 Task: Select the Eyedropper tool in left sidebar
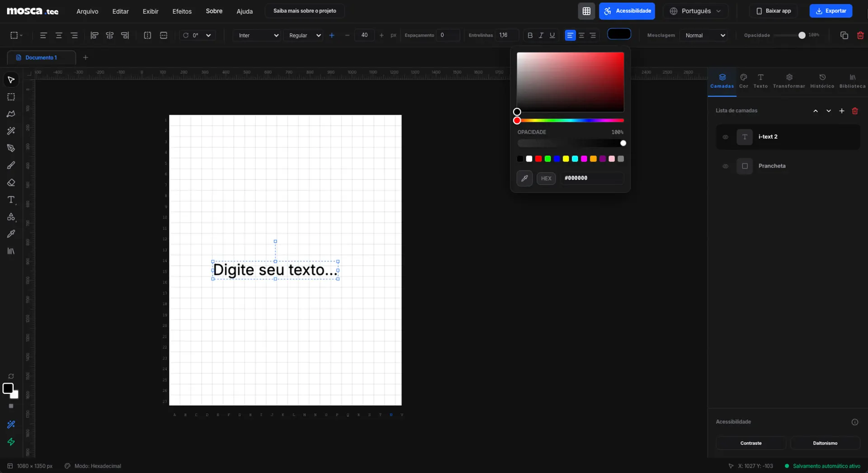11,234
